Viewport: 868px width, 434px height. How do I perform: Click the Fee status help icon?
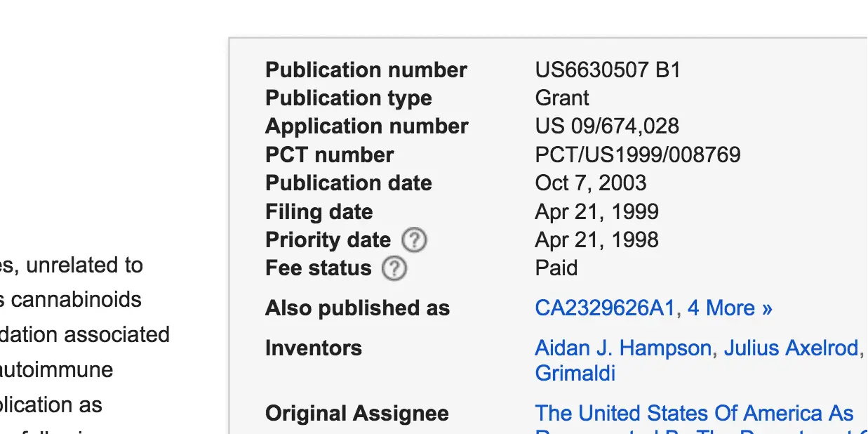[x=394, y=269]
